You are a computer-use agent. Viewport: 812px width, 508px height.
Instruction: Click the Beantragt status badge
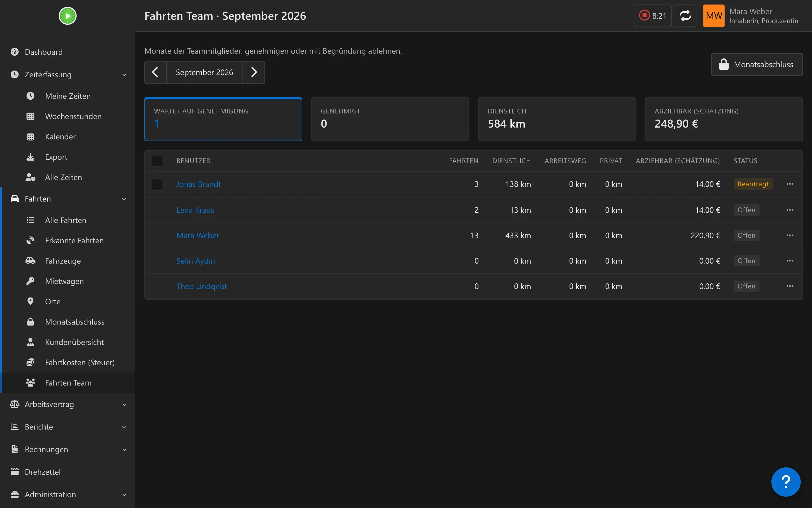pyautogui.click(x=753, y=184)
